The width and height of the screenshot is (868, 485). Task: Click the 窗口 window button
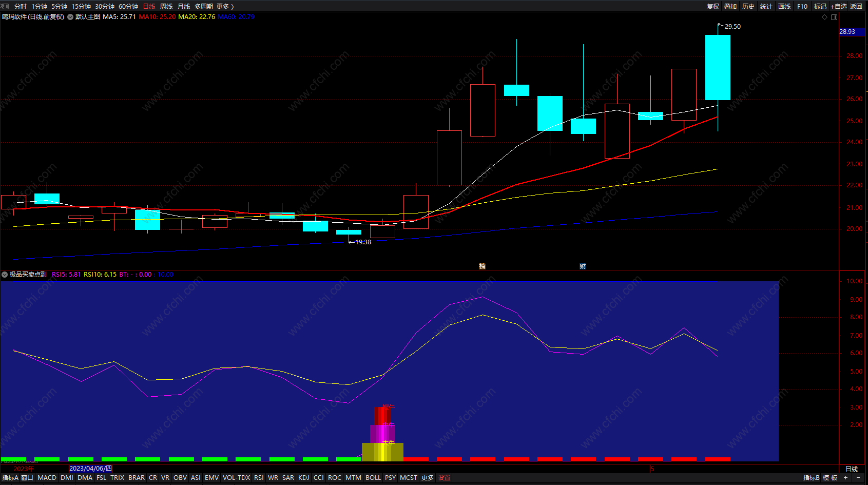[x=27, y=478]
